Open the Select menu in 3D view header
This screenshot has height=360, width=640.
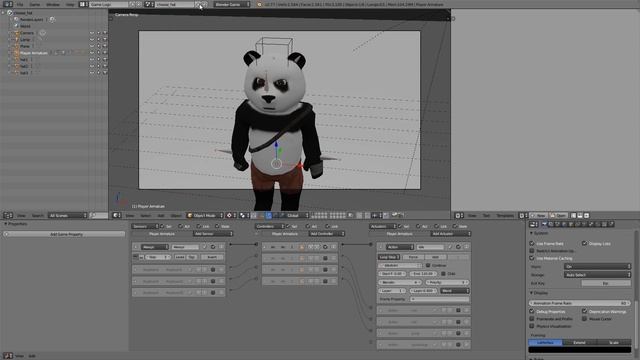(146, 215)
